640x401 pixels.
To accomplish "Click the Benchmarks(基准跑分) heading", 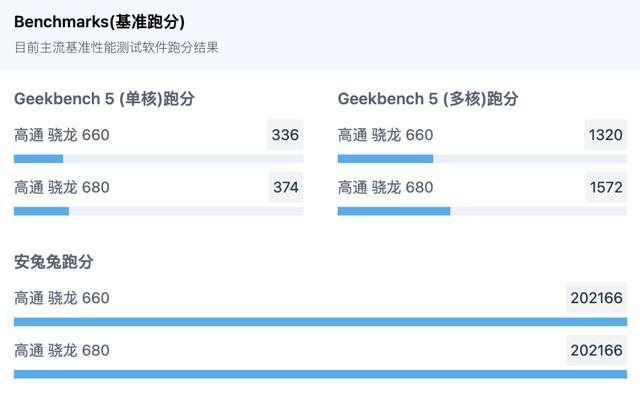I will (x=99, y=22).
